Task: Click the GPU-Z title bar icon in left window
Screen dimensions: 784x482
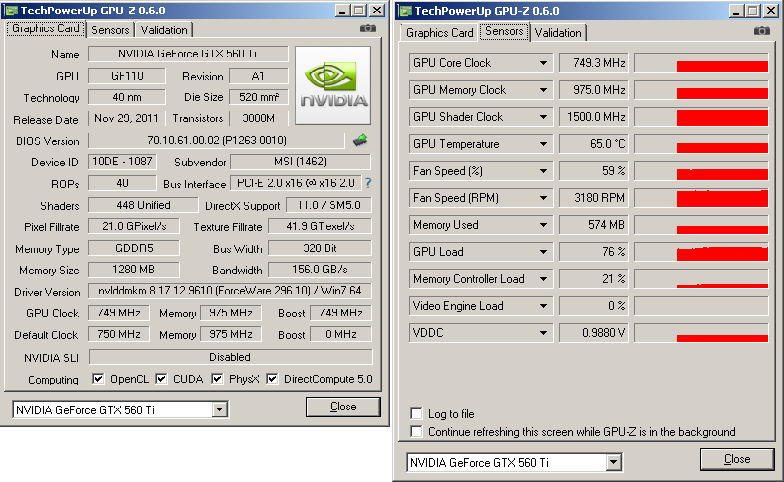Action: click(11, 9)
